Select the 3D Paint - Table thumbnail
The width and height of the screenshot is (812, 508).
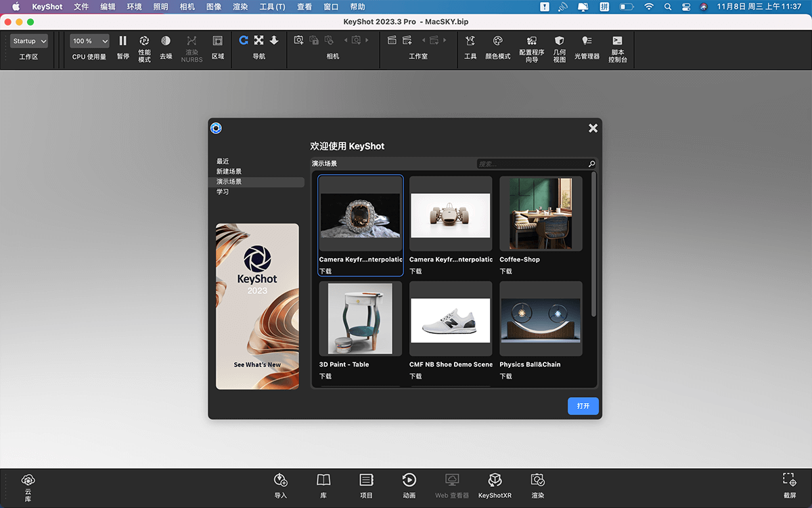pos(361,318)
